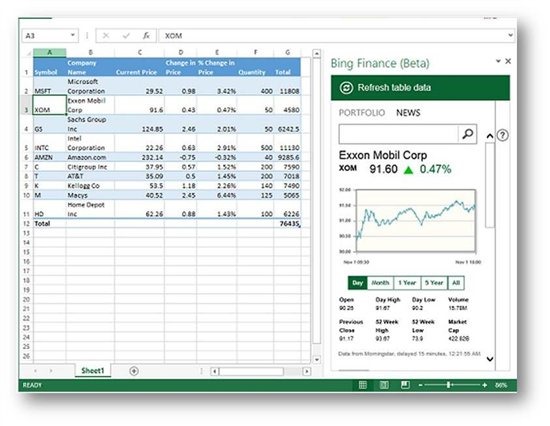The image size is (550, 426).
Task: Click the Citigroup Inc cell
Action: point(90,167)
